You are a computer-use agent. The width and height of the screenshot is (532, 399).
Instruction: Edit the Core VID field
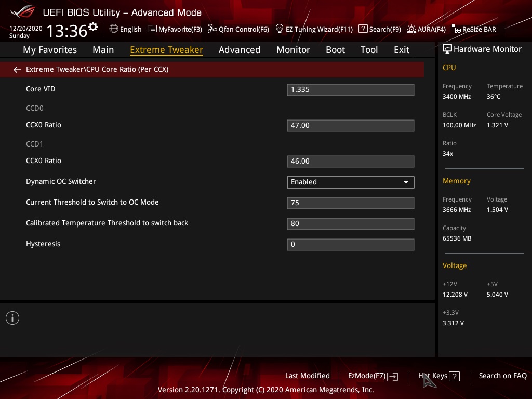351,90
